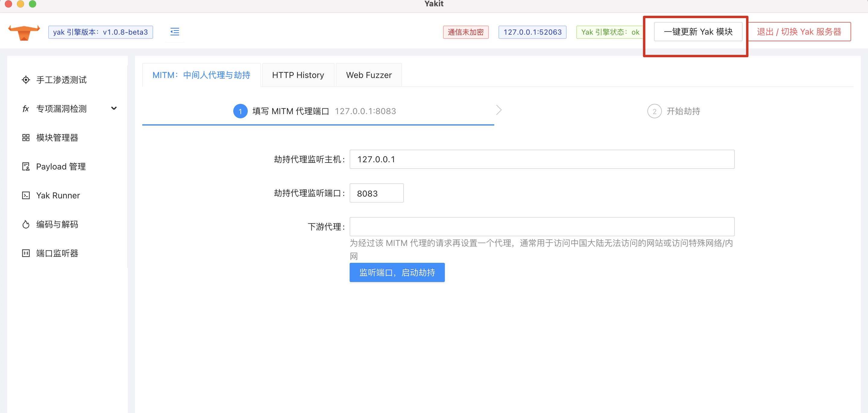Click the 劫持代理监听主机 127.0.0.1 field
This screenshot has width=868, height=413.
[x=542, y=159]
